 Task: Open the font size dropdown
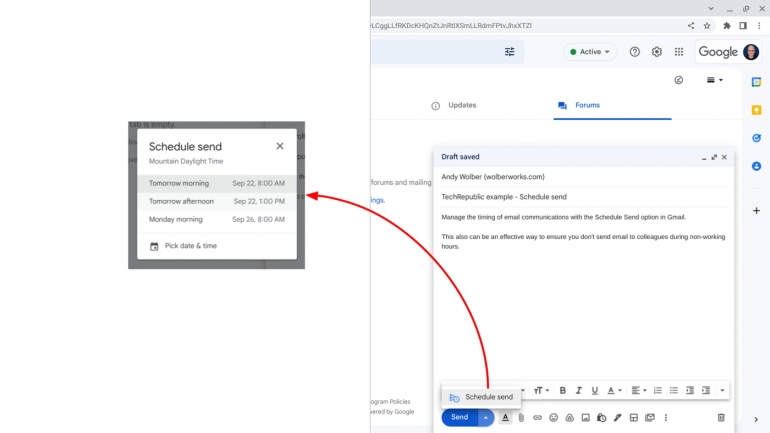tap(541, 390)
